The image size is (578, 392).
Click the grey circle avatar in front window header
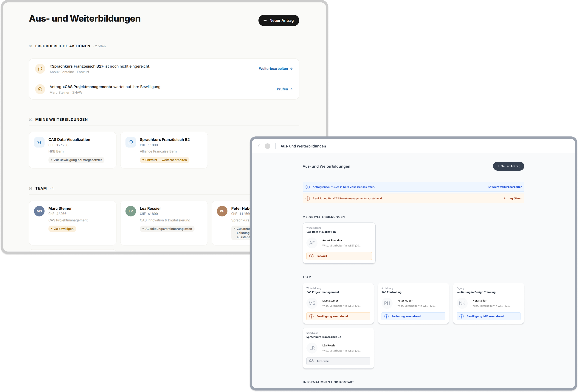267,146
